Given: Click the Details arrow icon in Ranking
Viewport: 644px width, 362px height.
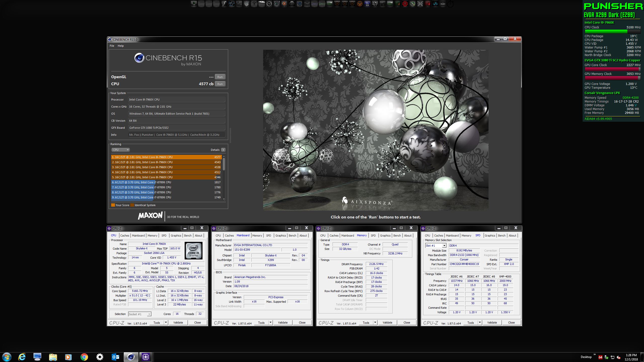Looking at the screenshot, I should [x=223, y=150].
